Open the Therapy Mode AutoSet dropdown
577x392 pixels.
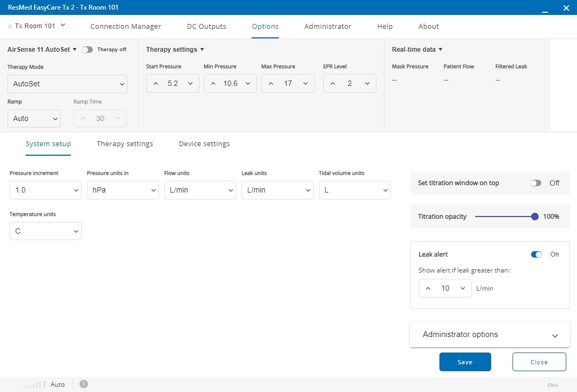tap(67, 84)
